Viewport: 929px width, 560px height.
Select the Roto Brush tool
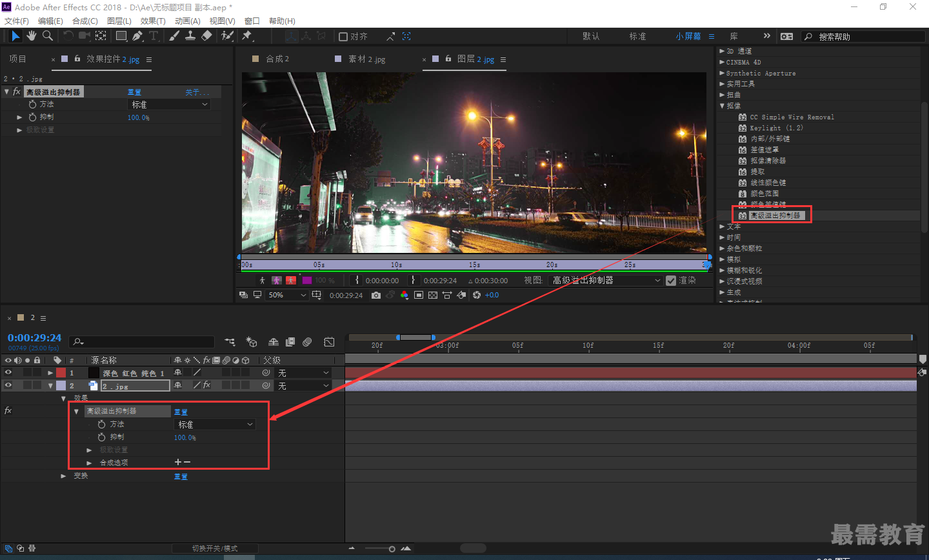click(227, 36)
